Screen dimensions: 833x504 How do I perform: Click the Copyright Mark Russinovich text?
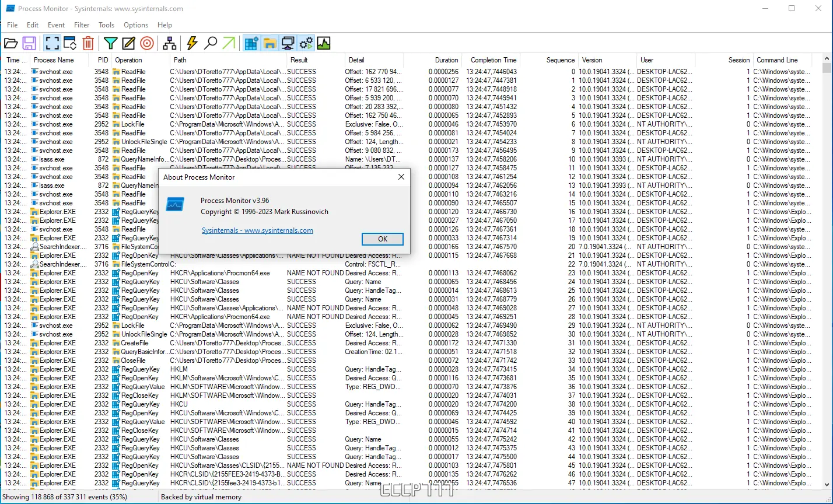coord(264,212)
